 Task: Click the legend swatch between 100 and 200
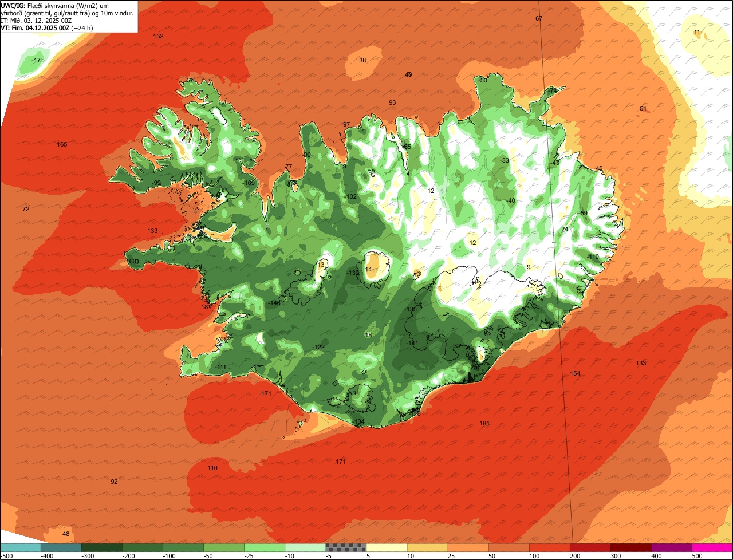[550, 547]
